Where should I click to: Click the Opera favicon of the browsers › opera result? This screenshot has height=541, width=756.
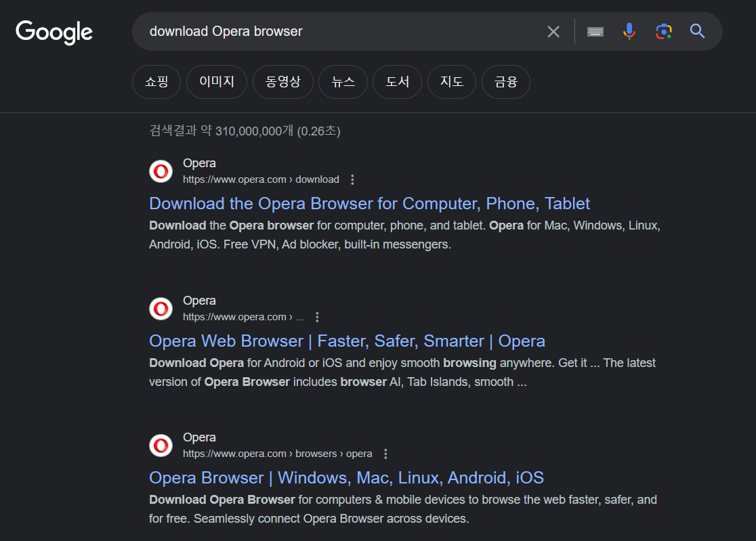point(161,446)
